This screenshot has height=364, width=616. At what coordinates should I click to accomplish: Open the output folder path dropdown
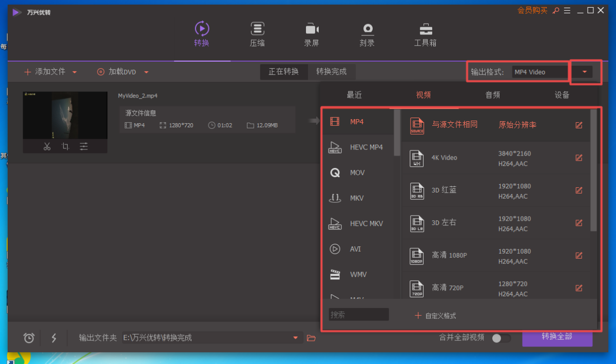296,338
